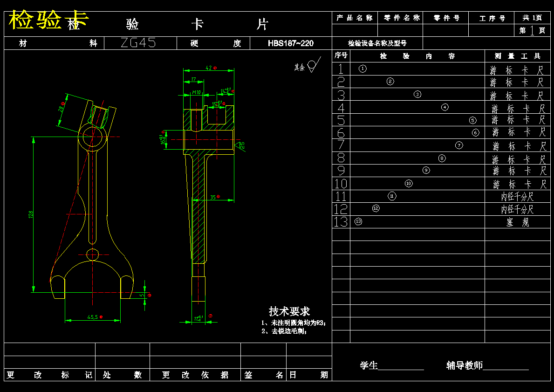Screen dimensions: 554x392
Task: Click circled number ⑬ in the inspection table
Action: pos(358,221)
